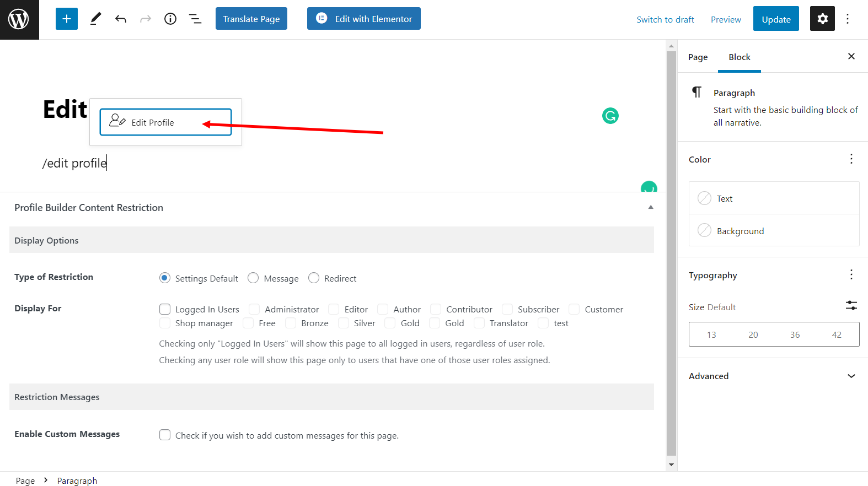Close the settings sidebar
This screenshot has height=486, width=868.
851,56
